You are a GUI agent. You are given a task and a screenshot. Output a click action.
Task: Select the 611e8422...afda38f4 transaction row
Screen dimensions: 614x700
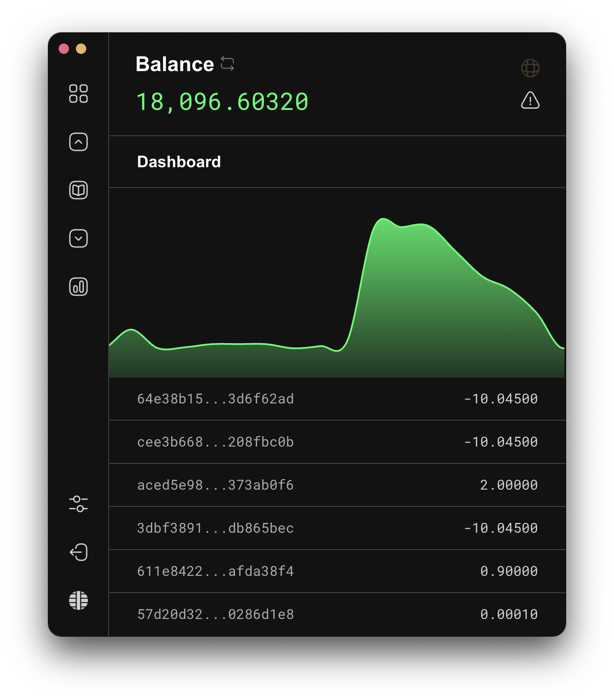[337, 571]
